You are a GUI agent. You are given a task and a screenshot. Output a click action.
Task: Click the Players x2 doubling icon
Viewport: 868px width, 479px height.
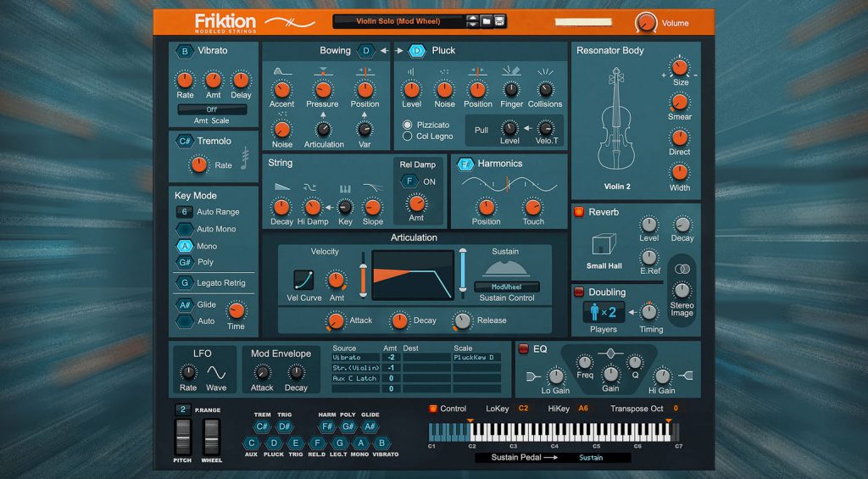coord(604,312)
